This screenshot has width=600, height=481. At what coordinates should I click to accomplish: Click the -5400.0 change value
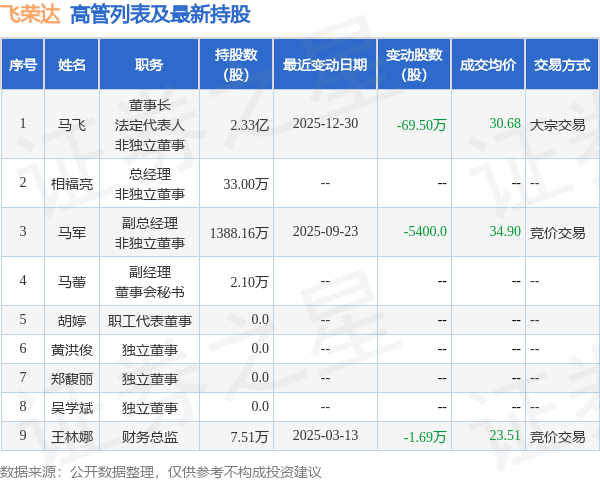[425, 231]
